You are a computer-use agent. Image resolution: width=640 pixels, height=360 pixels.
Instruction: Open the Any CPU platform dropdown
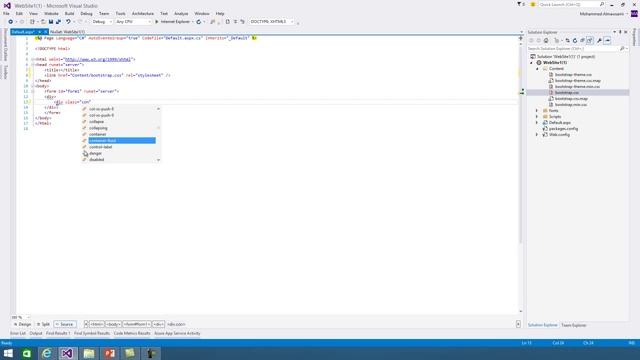pos(133,22)
